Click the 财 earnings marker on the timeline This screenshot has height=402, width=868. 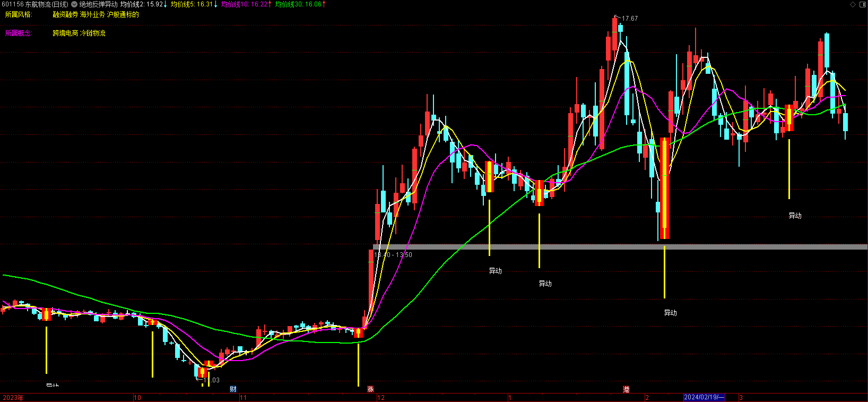233,389
